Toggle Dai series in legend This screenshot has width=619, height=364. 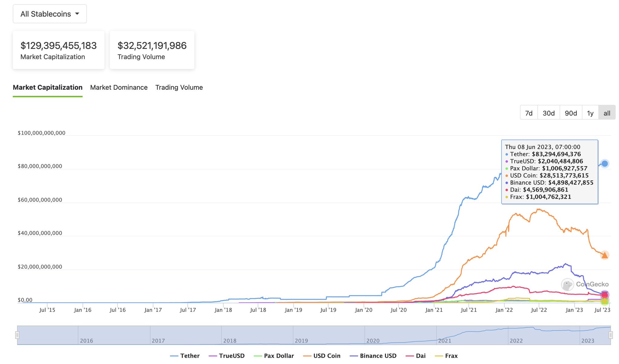click(x=416, y=356)
